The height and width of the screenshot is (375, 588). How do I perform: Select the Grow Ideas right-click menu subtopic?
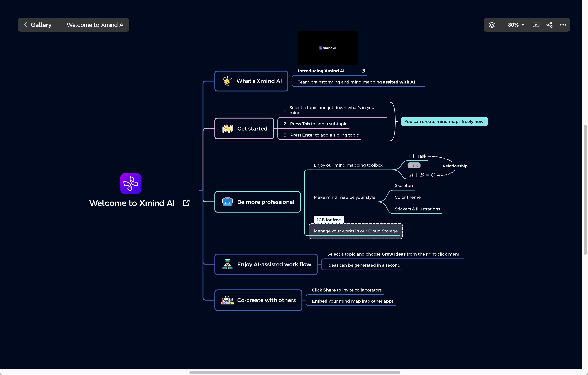click(394, 254)
